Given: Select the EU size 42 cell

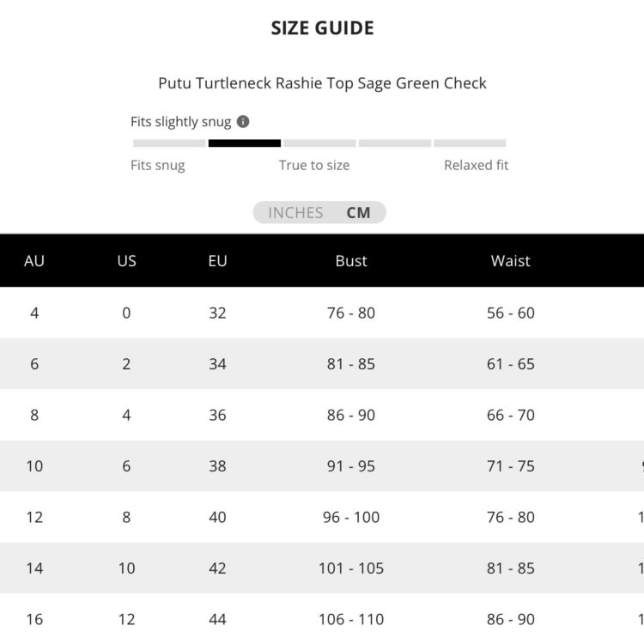Looking at the screenshot, I should click(x=217, y=568).
